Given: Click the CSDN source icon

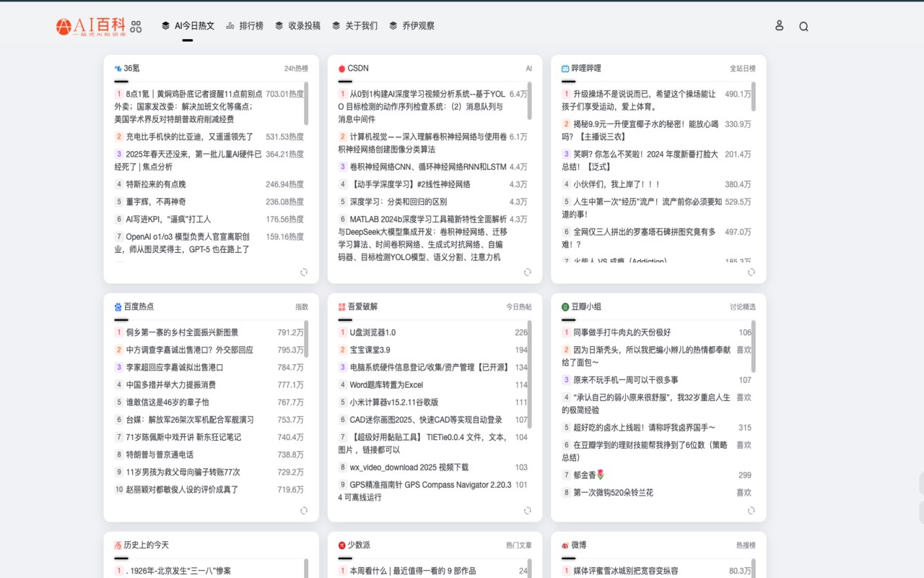Looking at the screenshot, I should (x=341, y=69).
